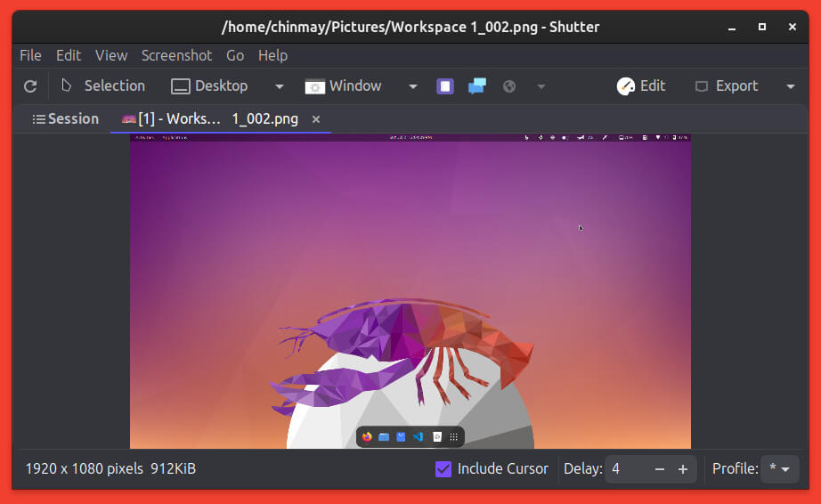Close the Shutter window
This screenshot has height=504, width=821.
point(793,27)
